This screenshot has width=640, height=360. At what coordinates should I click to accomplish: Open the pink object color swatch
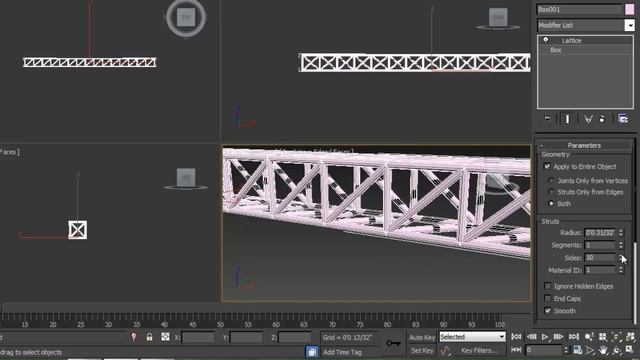point(630,9)
